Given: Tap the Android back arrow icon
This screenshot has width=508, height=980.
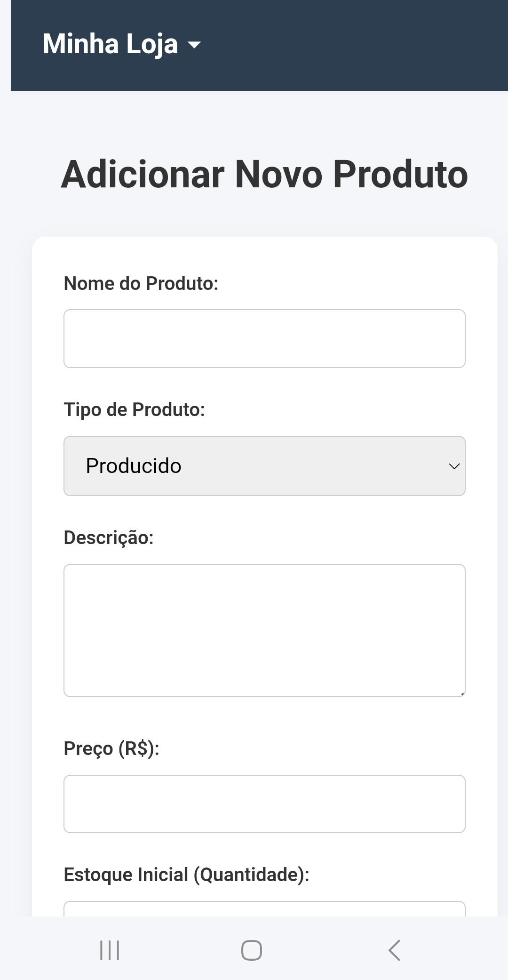Looking at the screenshot, I should (394, 950).
